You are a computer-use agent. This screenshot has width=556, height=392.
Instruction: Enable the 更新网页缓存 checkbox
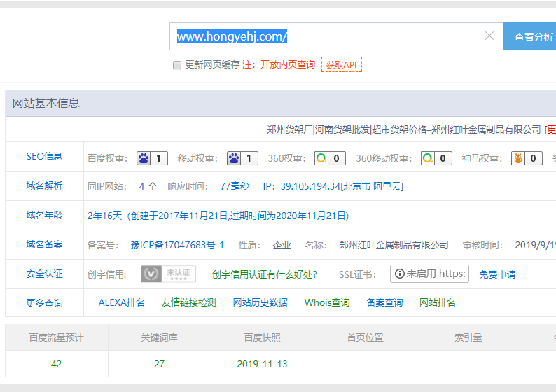(177, 65)
